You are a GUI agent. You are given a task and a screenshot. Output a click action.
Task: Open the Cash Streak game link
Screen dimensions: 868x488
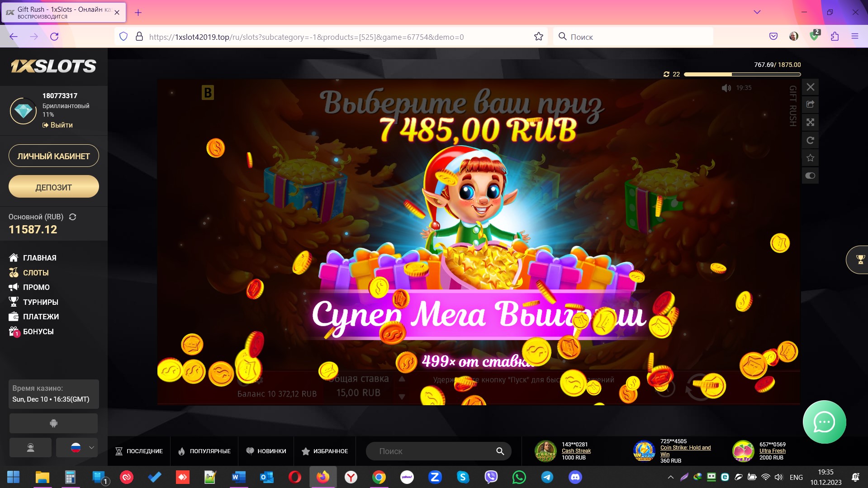[576, 451]
